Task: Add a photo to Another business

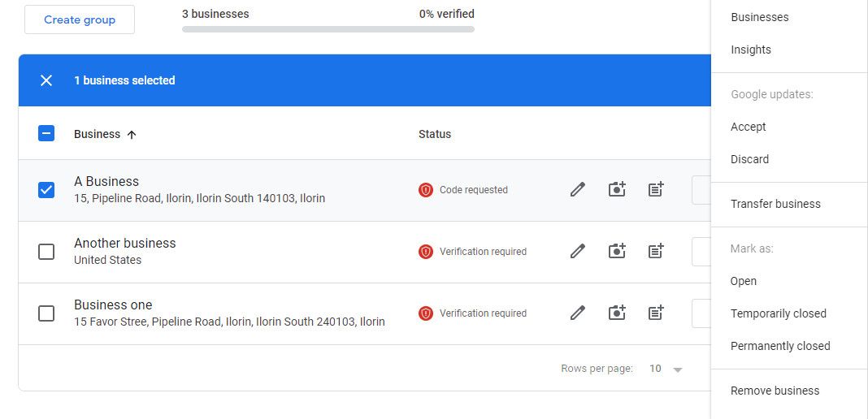Action: tap(617, 252)
